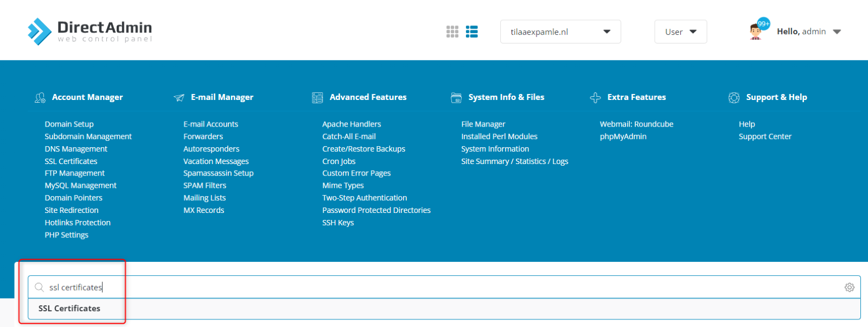Open PHP Settings
The width and height of the screenshot is (868, 327).
point(66,235)
